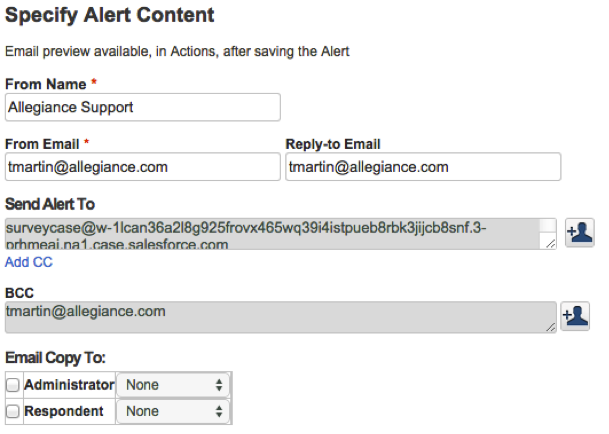Click the Email Copy To heading
Viewport: 609px width, 434px height.
[55, 358]
